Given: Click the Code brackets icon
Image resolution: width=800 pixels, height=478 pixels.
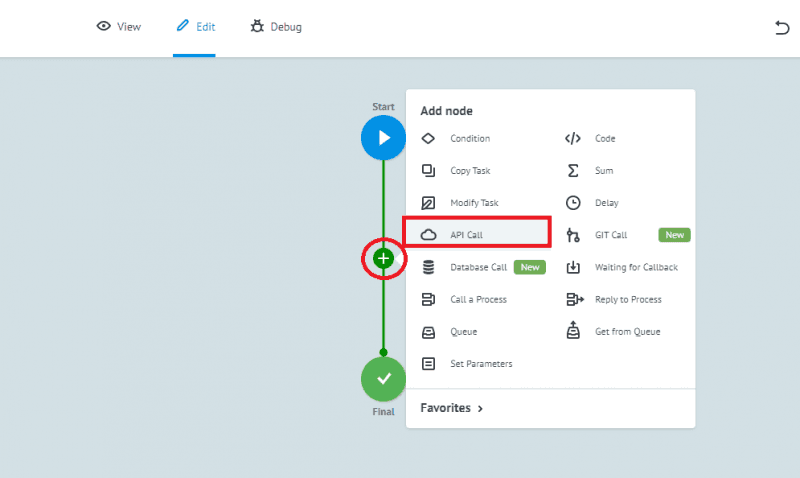Looking at the screenshot, I should coord(572,138).
